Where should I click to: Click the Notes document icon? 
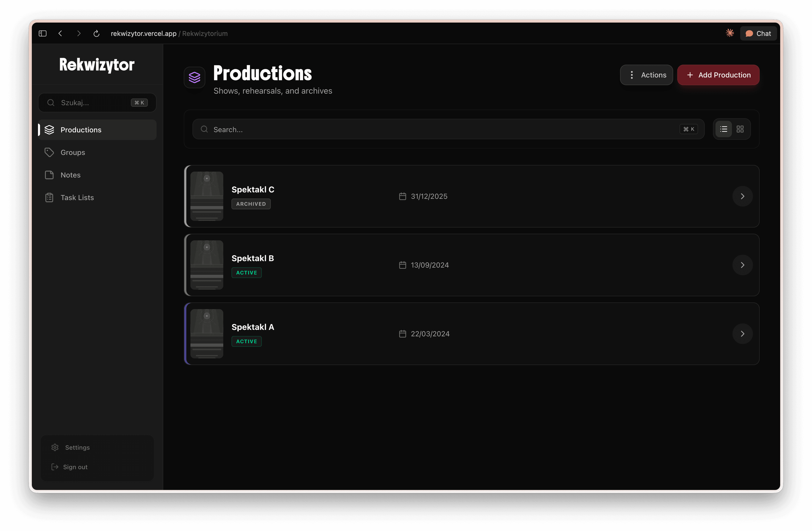tap(50, 175)
